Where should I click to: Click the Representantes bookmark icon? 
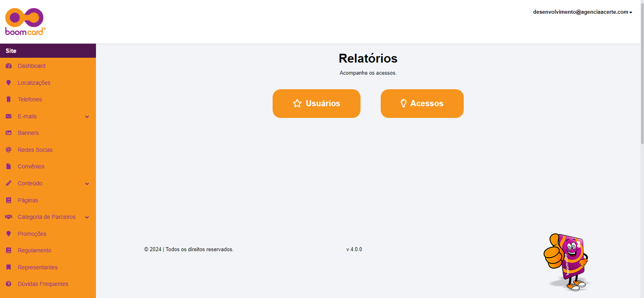(8, 267)
